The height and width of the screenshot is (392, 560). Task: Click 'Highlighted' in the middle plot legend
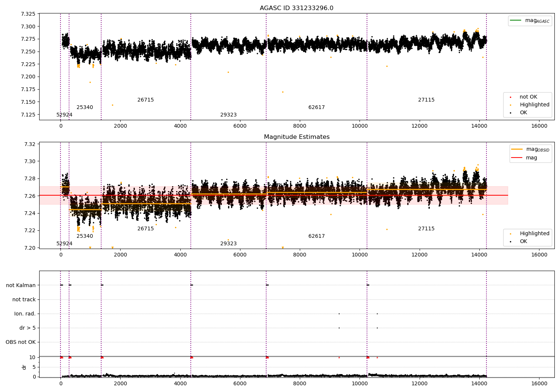tap(530, 234)
